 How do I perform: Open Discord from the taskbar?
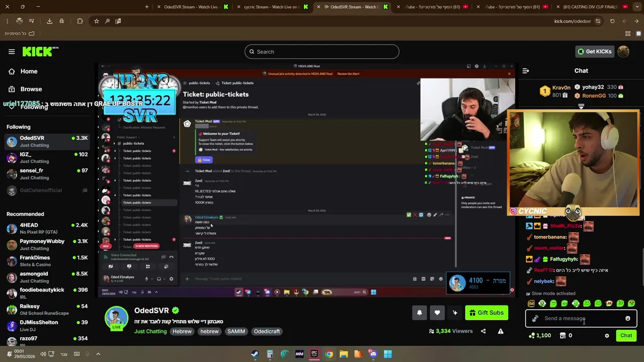(x=373, y=354)
